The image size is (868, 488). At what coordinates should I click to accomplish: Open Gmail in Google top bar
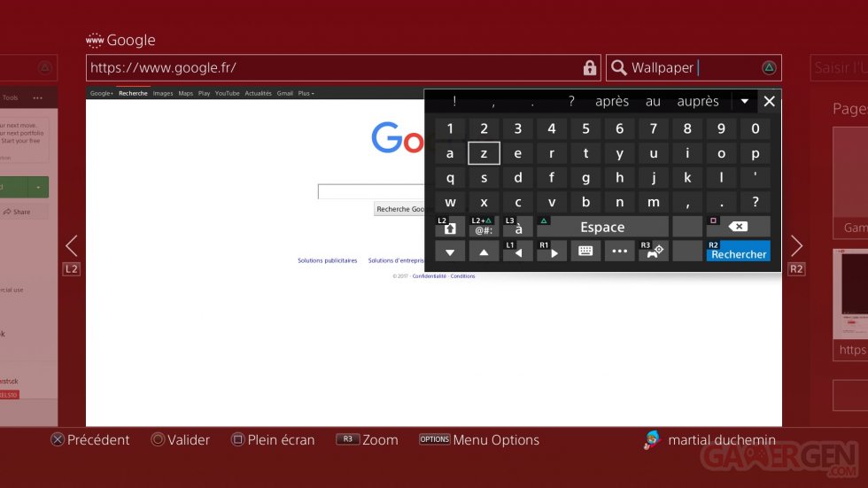click(x=284, y=94)
